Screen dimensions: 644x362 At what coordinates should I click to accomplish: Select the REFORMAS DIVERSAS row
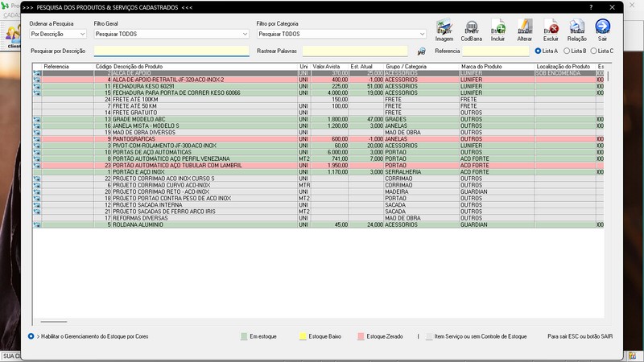[318, 218]
